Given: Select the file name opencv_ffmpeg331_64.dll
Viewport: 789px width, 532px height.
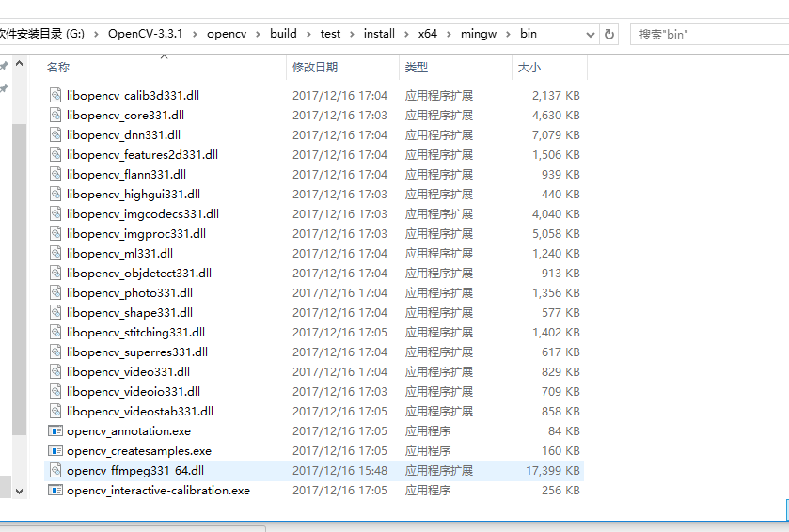Looking at the screenshot, I should point(135,471).
